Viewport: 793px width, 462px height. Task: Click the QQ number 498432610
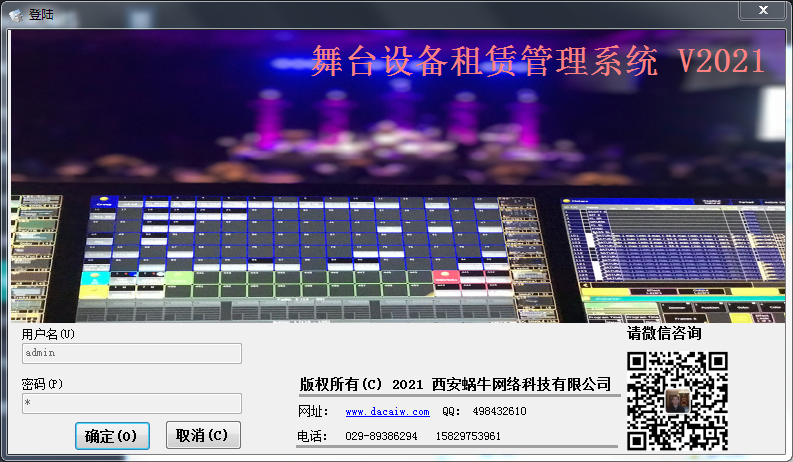[499, 412]
